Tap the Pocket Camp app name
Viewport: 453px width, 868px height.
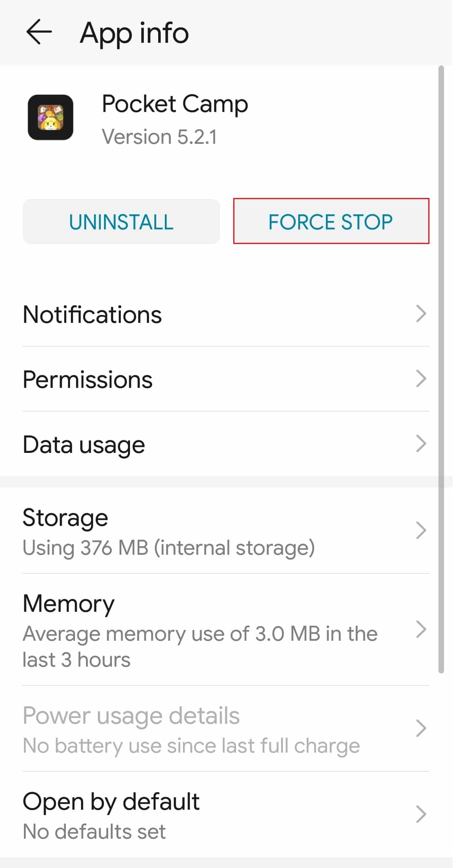tap(175, 104)
